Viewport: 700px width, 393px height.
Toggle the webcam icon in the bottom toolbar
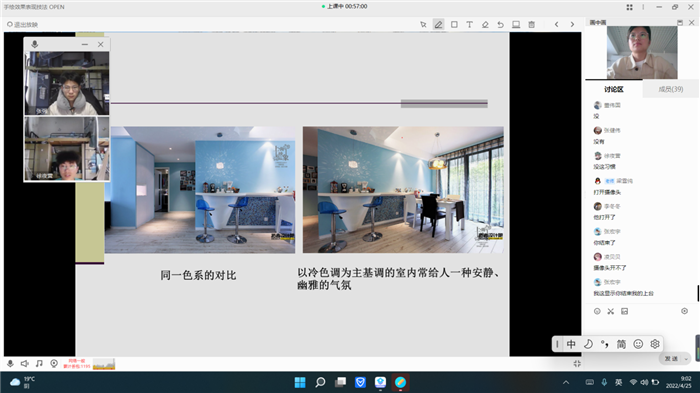[54, 364]
